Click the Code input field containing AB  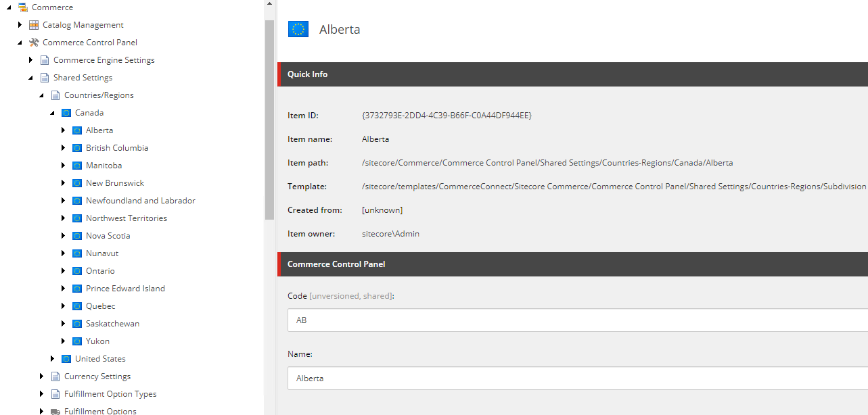[578, 320]
